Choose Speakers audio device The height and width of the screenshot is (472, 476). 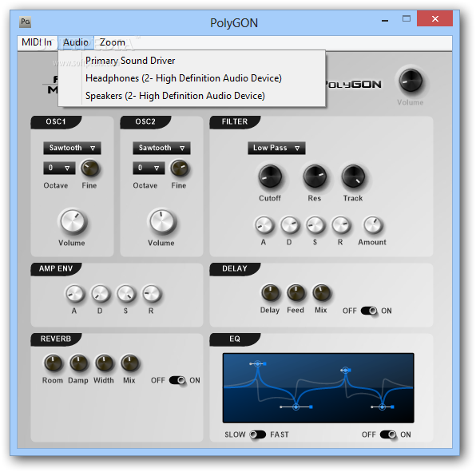[x=192, y=96]
